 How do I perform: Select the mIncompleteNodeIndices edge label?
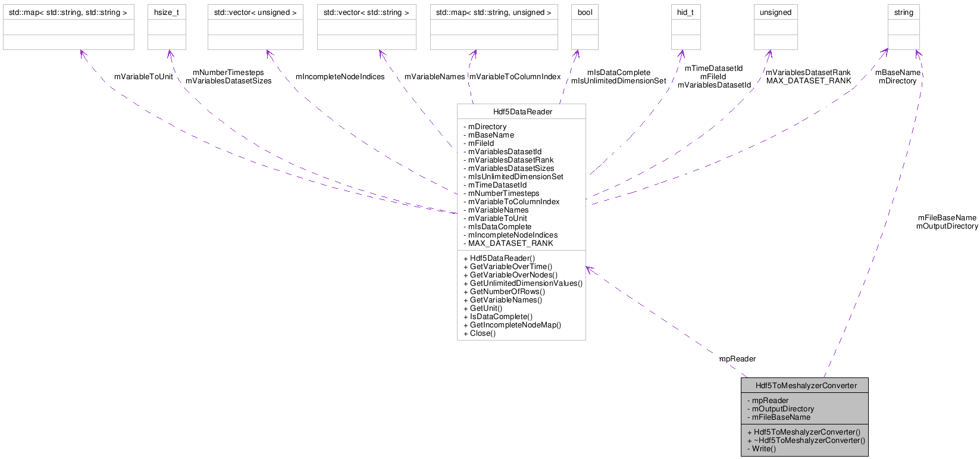(340, 77)
